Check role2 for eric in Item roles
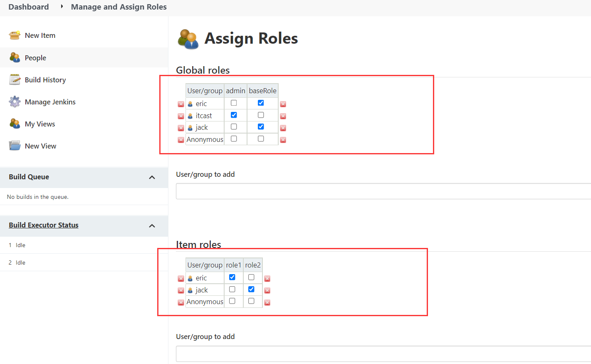This screenshot has width=591, height=364. click(251, 277)
